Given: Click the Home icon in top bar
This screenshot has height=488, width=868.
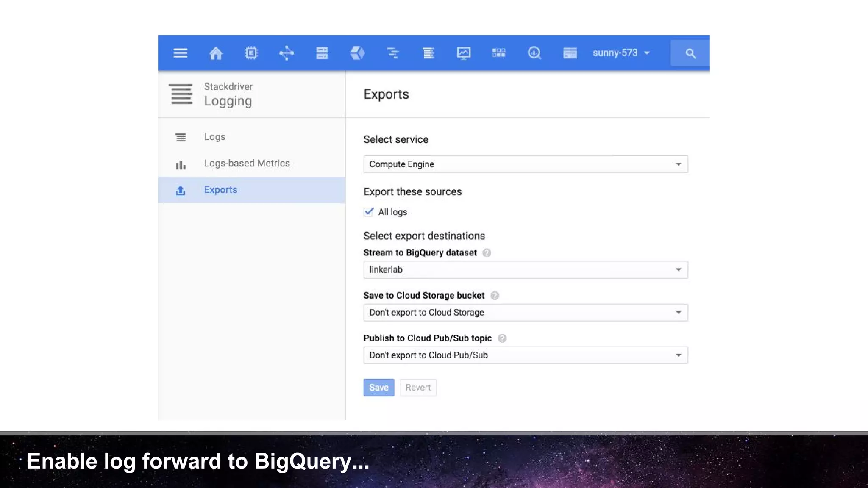Looking at the screenshot, I should point(216,53).
